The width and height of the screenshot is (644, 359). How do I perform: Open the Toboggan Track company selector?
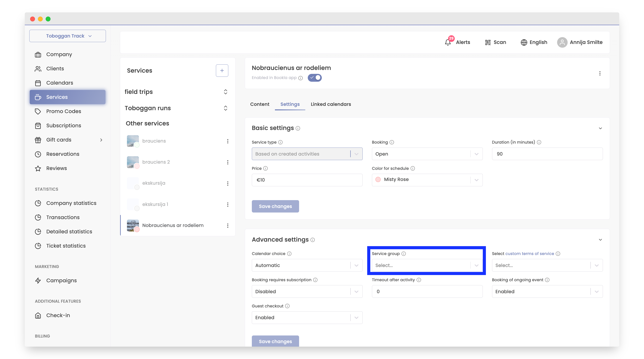(67, 36)
